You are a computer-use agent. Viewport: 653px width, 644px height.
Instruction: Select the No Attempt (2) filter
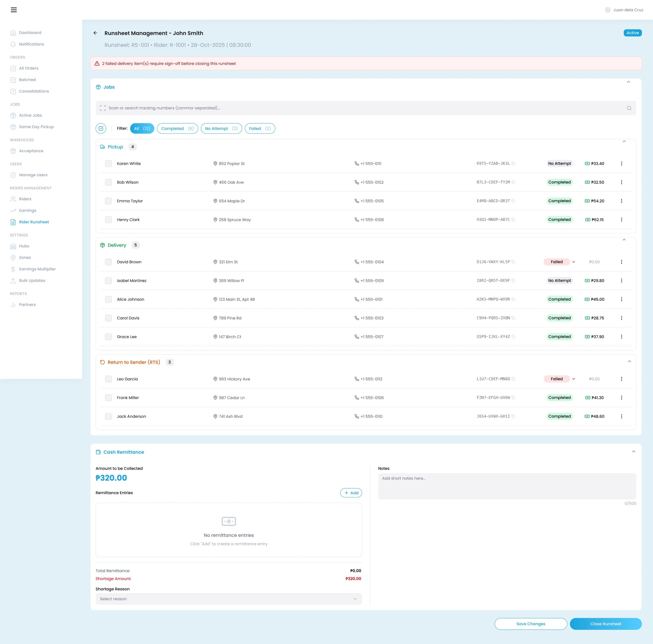pos(221,129)
